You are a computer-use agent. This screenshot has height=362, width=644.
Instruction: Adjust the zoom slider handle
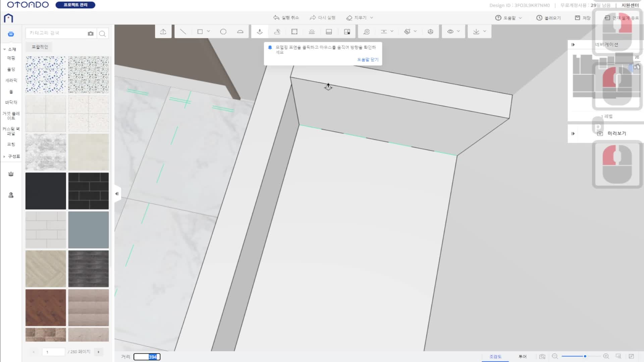point(585,356)
